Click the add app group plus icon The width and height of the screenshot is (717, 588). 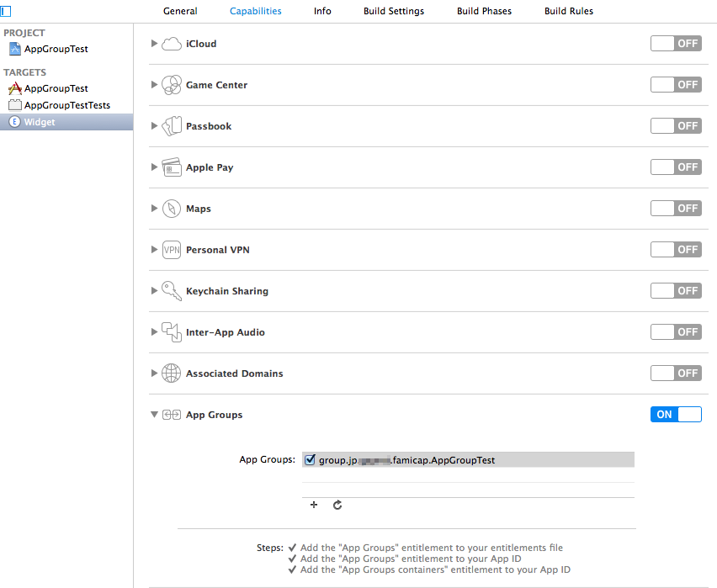tap(314, 505)
